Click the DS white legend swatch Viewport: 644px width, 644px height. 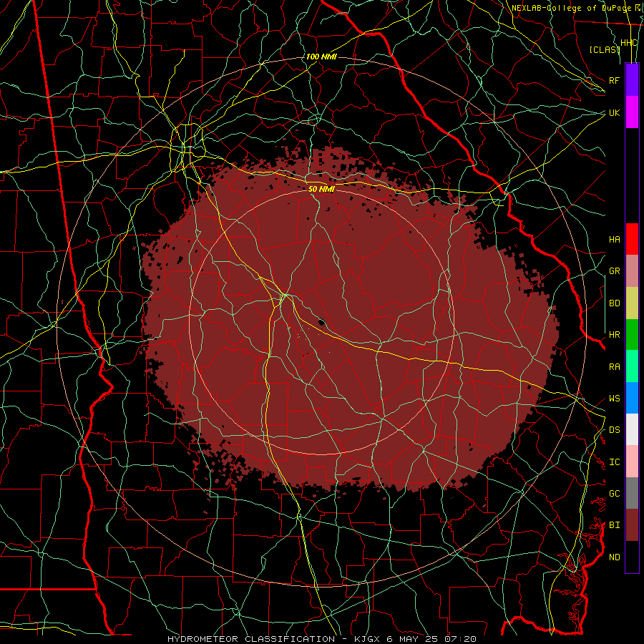coord(632,429)
